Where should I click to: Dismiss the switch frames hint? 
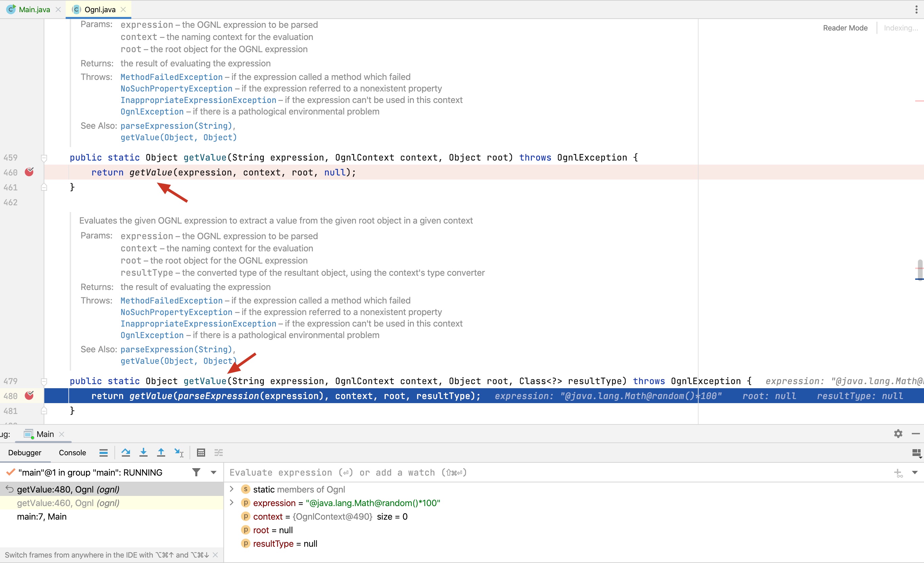pos(215,555)
